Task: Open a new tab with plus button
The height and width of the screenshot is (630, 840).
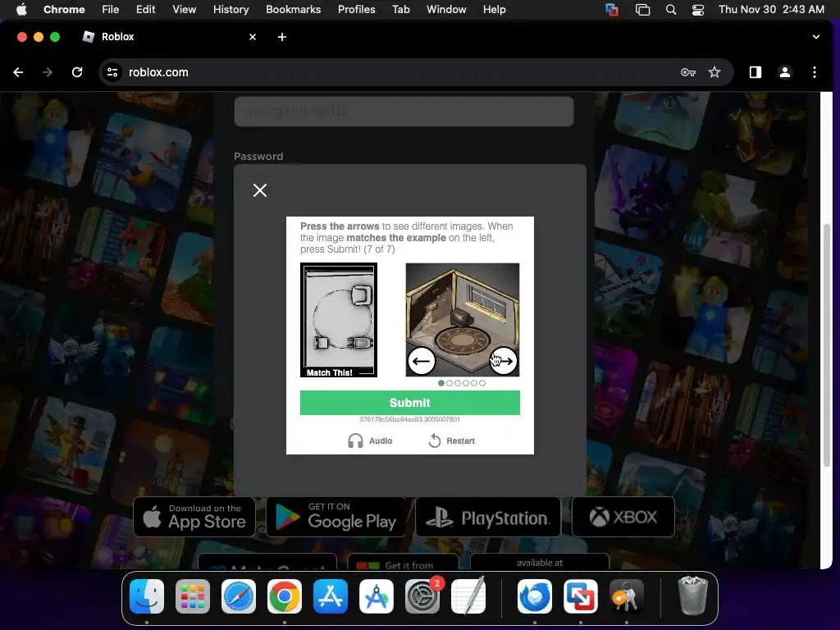Action: (x=282, y=37)
